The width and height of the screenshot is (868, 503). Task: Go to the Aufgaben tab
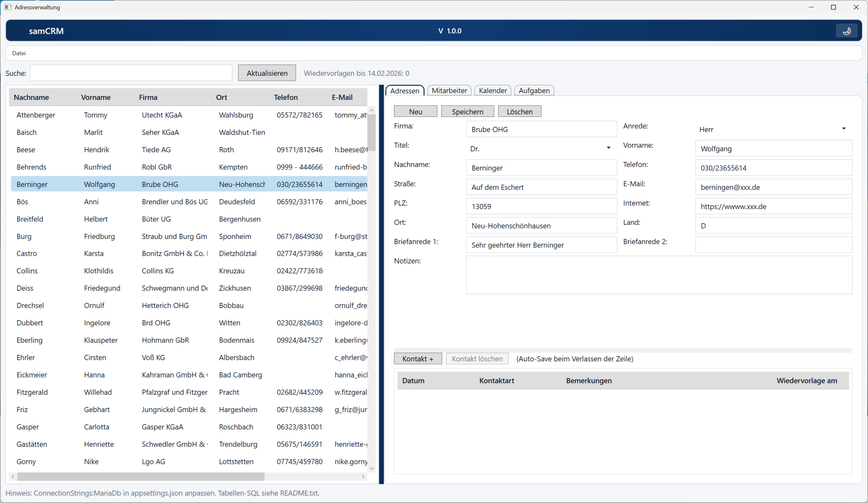point(534,90)
